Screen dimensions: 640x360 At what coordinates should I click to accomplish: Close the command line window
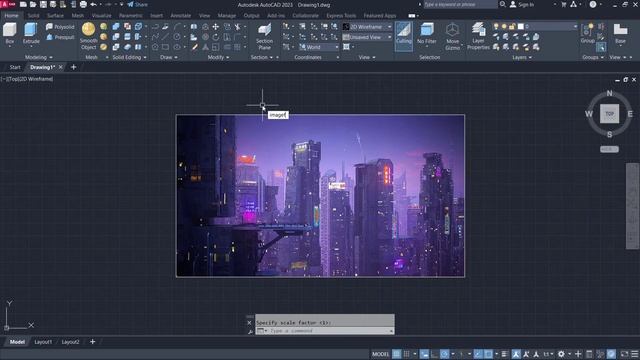tap(249, 323)
